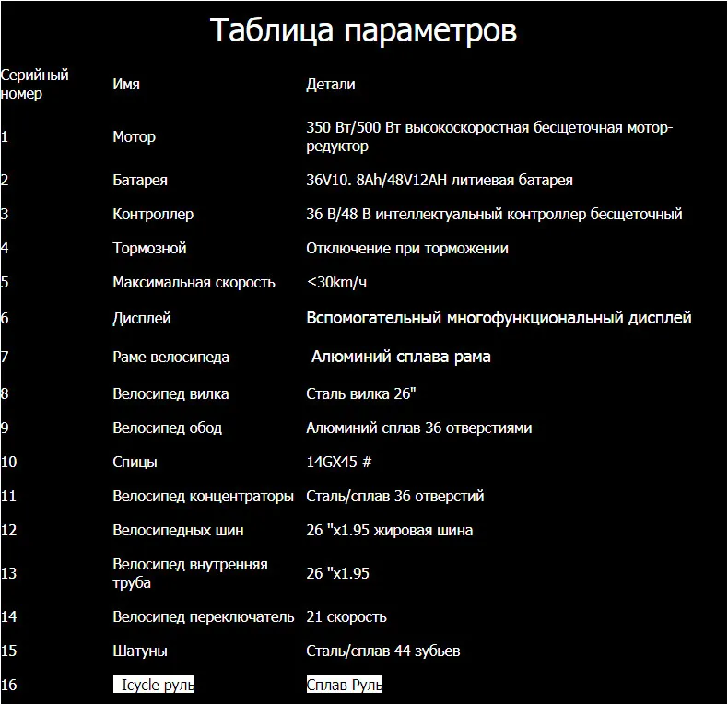Select the '14GX45 #' value
Screen dimensions: 728x704
pyautogui.click(x=339, y=462)
